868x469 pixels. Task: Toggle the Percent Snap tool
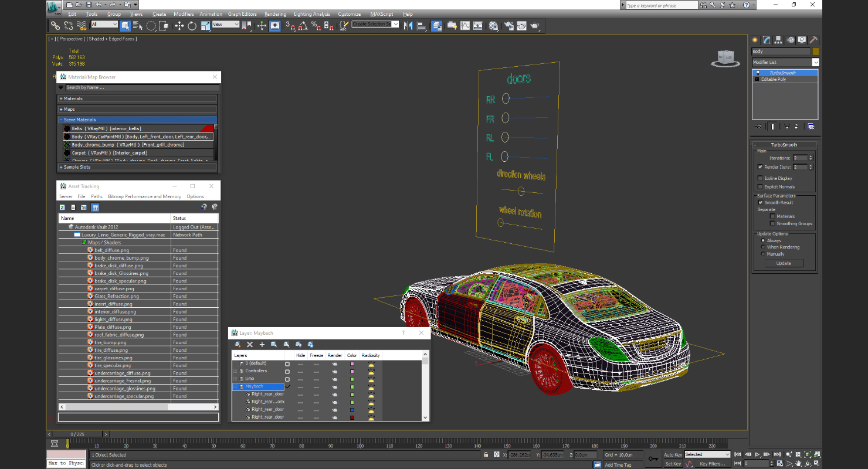316,26
